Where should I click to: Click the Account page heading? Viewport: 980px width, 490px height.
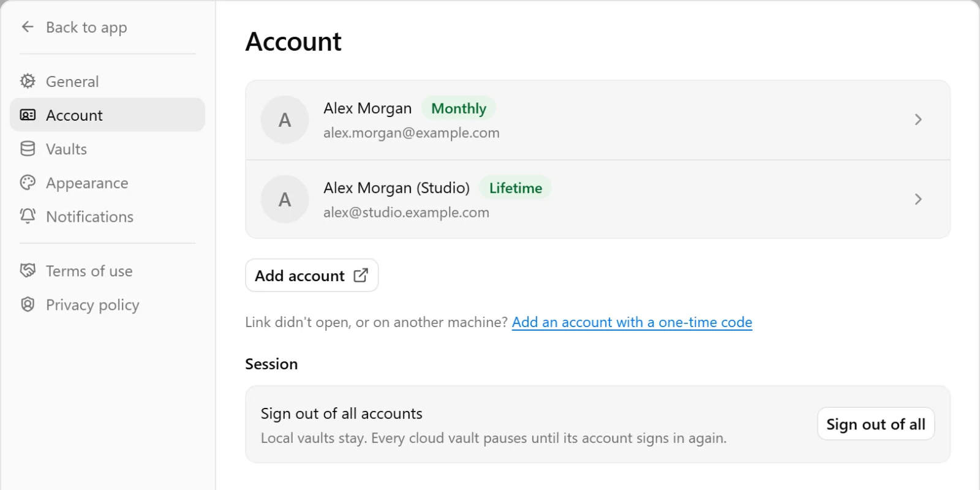pos(293,42)
